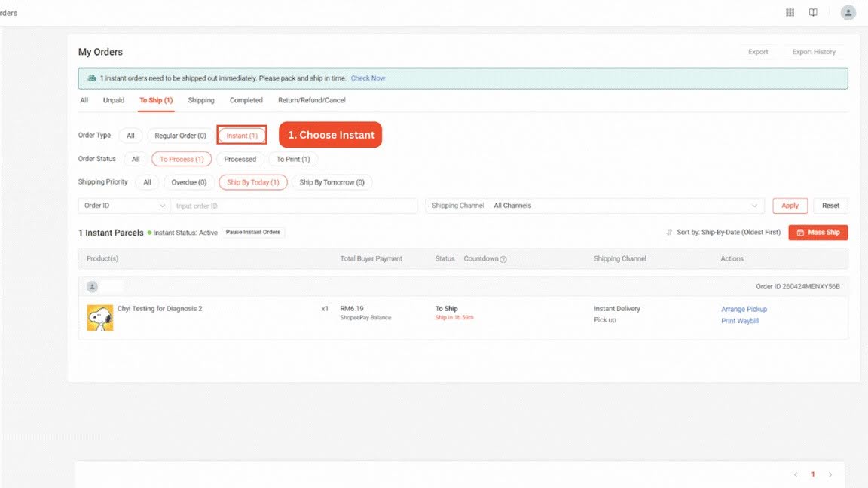Open Export History
The height and width of the screenshot is (488, 868).
tap(814, 52)
